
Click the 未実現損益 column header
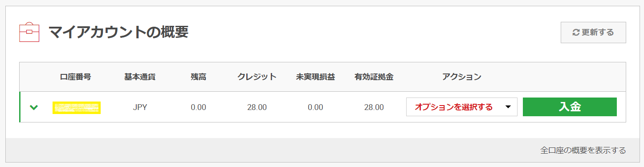click(315, 77)
